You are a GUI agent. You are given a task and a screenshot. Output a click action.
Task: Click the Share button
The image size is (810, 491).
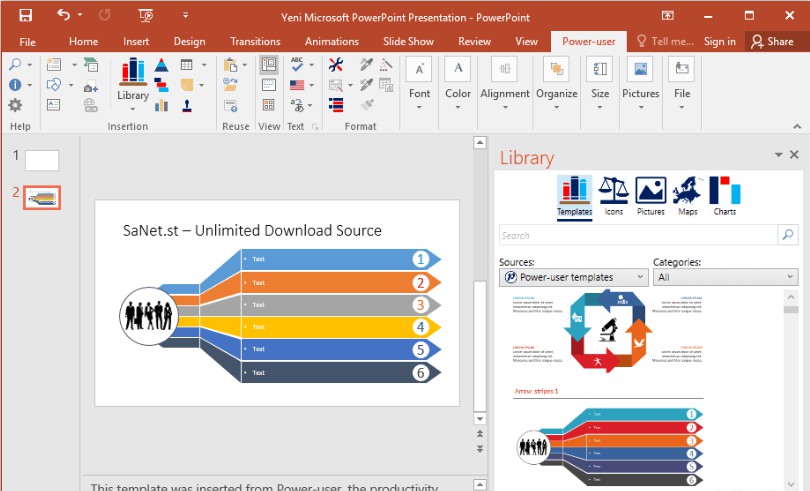(x=772, y=41)
